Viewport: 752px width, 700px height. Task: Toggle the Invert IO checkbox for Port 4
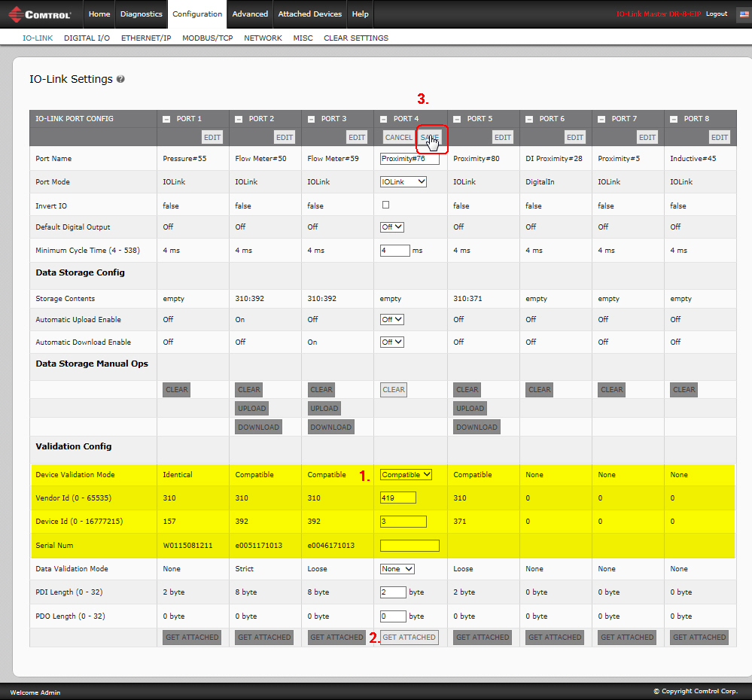click(385, 205)
